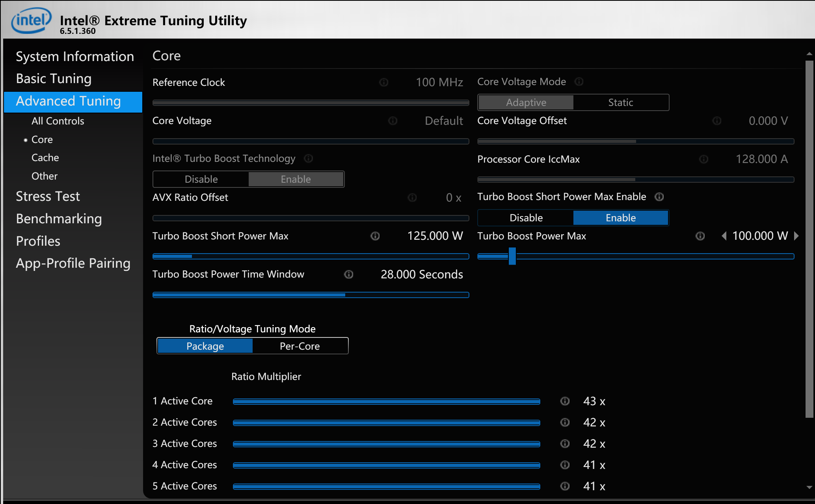The width and height of the screenshot is (815, 504).
Task: Open info for 1 Active Core ratio
Action: 565,401
